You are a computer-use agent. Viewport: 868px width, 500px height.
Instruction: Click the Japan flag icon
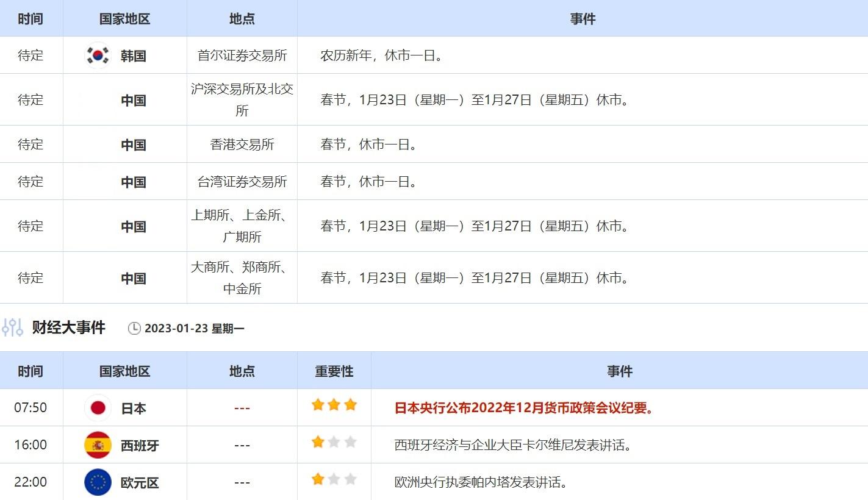click(x=98, y=408)
